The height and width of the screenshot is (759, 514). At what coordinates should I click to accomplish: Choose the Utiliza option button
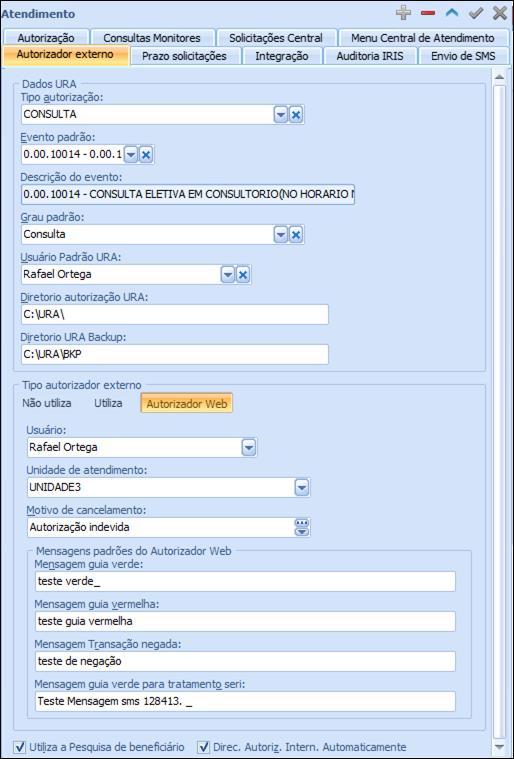click(x=108, y=403)
